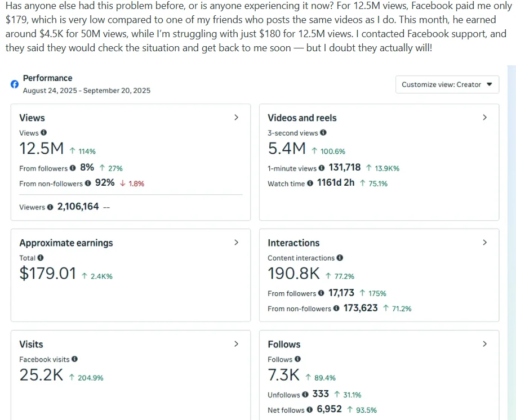The width and height of the screenshot is (516, 420).
Task: Click the August 24 – September 20 date range
Action: pyautogui.click(x=86, y=90)
